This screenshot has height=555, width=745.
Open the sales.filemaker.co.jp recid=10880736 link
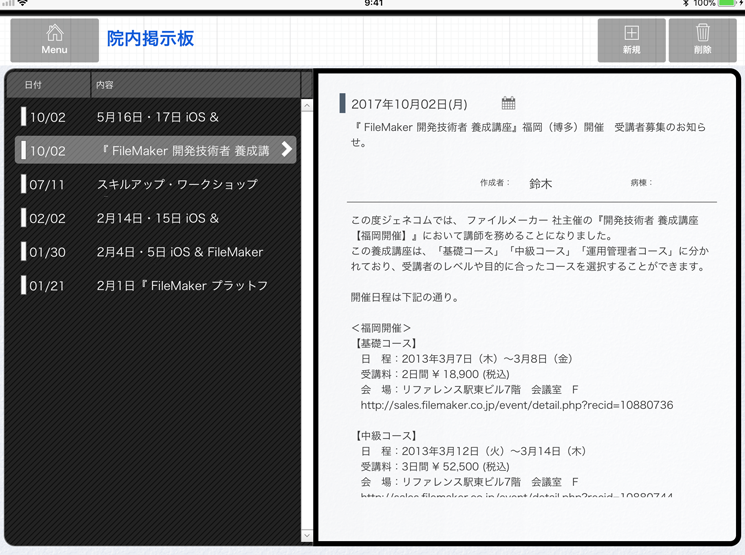pyautogui.click(x=516, y=405)
